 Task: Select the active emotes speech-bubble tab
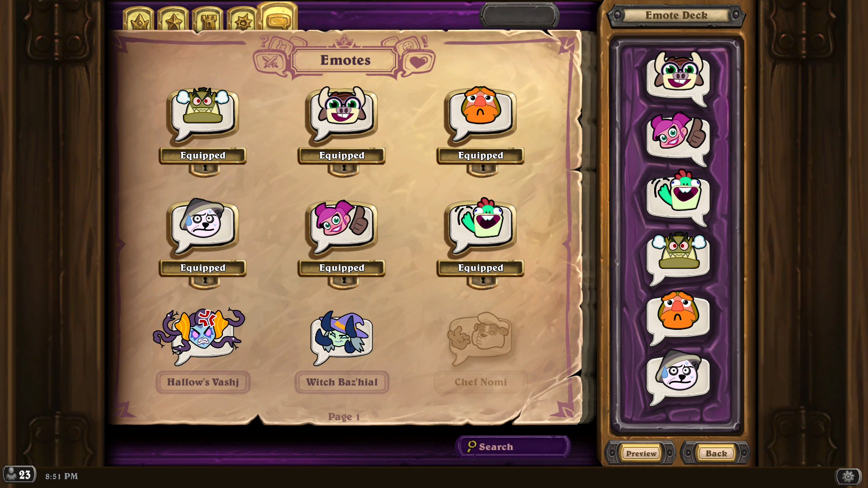click(x=278, y=18)
